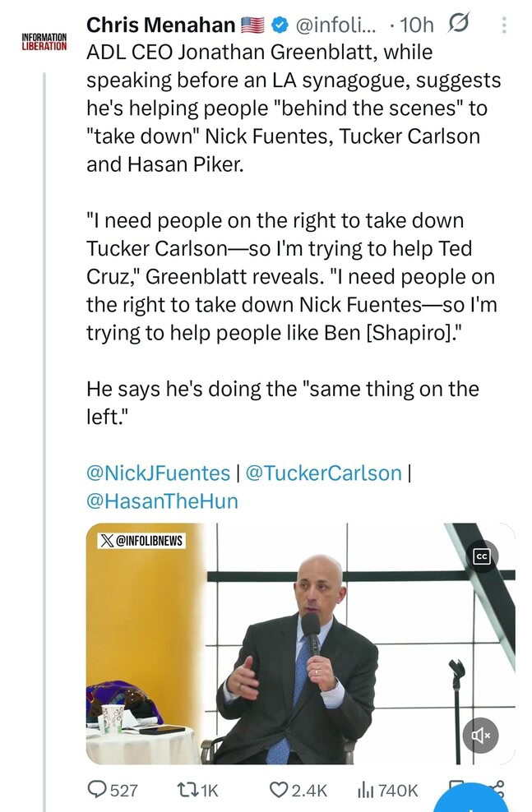Play the Greenblatt video thumbnail
This screenshot has height=812, width=532.
pyautogui.click(x=301, y=644)
